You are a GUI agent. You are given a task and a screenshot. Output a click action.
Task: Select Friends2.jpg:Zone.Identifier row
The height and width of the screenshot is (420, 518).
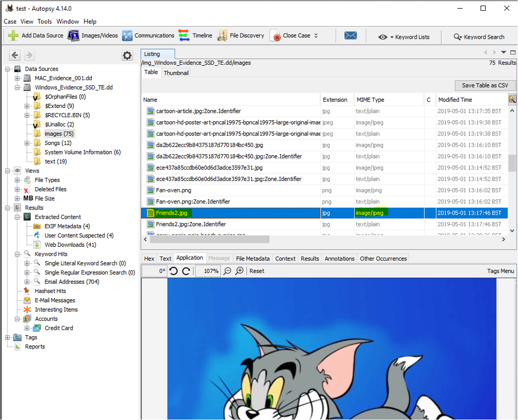(x=324, y=224)
